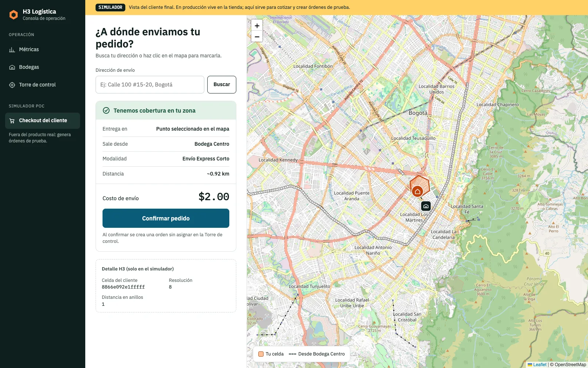This screenshot has width=588, height=368.
Task: Click the Localidad Santa Fe map label
Action: click(x=467, y=209)
